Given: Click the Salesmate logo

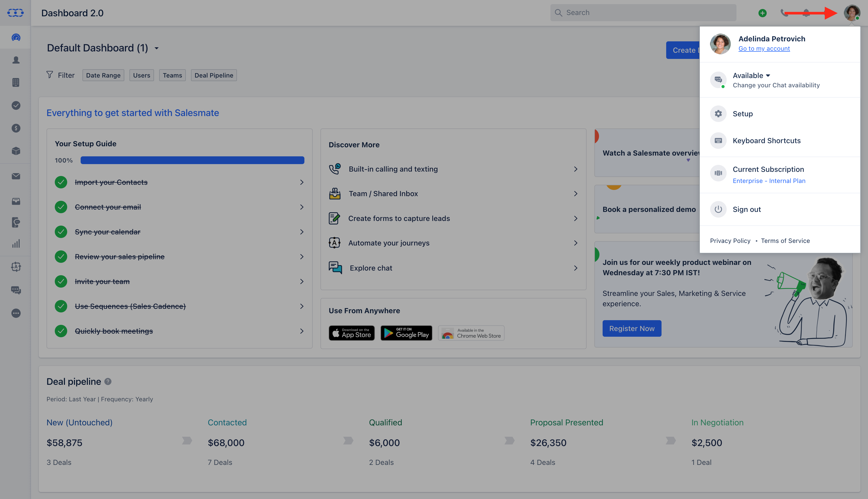Looking at the screenshot, I should [16, 13].
